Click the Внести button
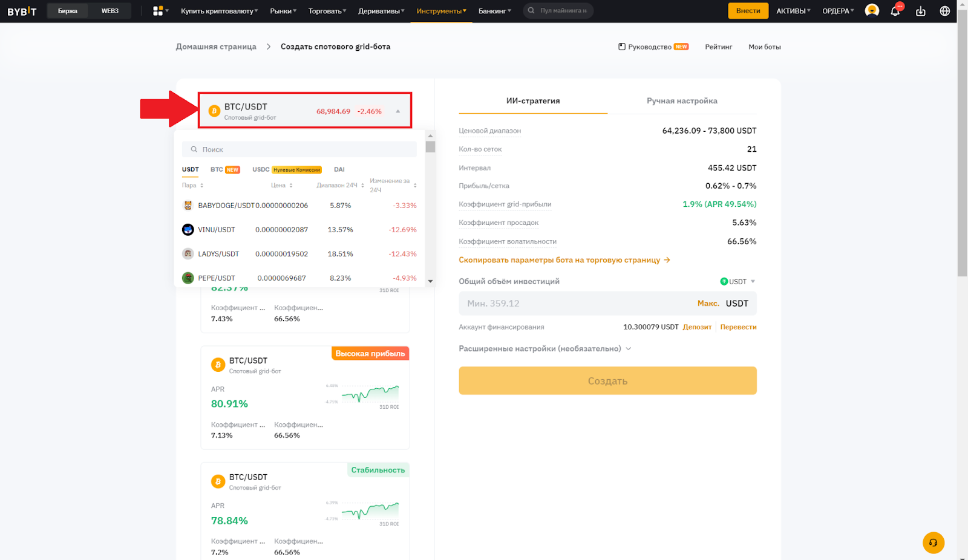 [x=748, y=11]
